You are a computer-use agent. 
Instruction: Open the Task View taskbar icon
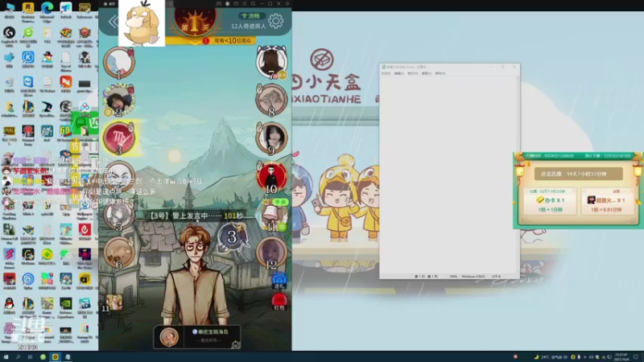click(x=30, y=357)
